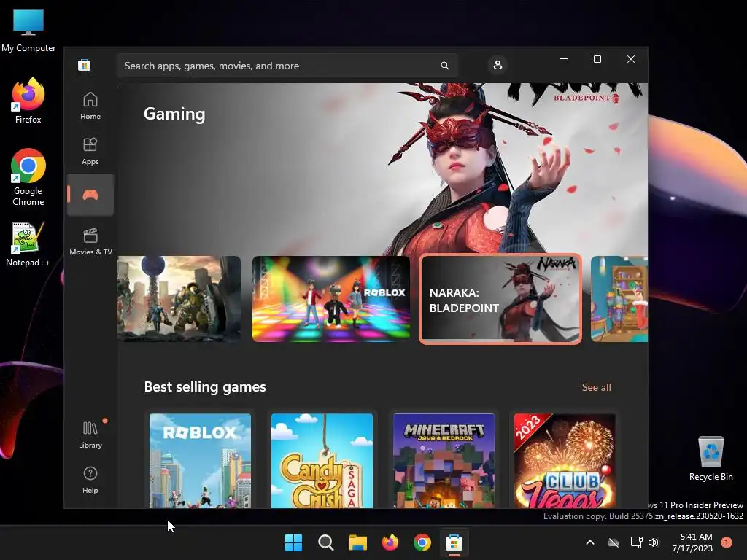Open taskbar Search magnifier
Screen dimensions: 747x560
[x=326, y=542]
